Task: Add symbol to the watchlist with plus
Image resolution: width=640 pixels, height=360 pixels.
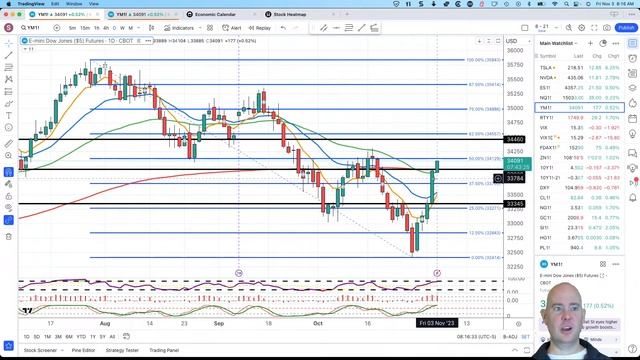Action: pyautogui.click(x=590, y=43)
